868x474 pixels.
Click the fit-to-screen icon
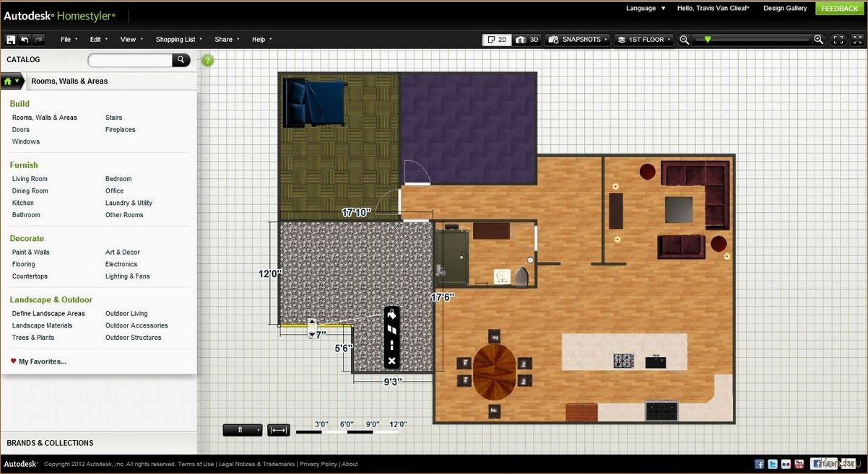[x=838, y=40]
